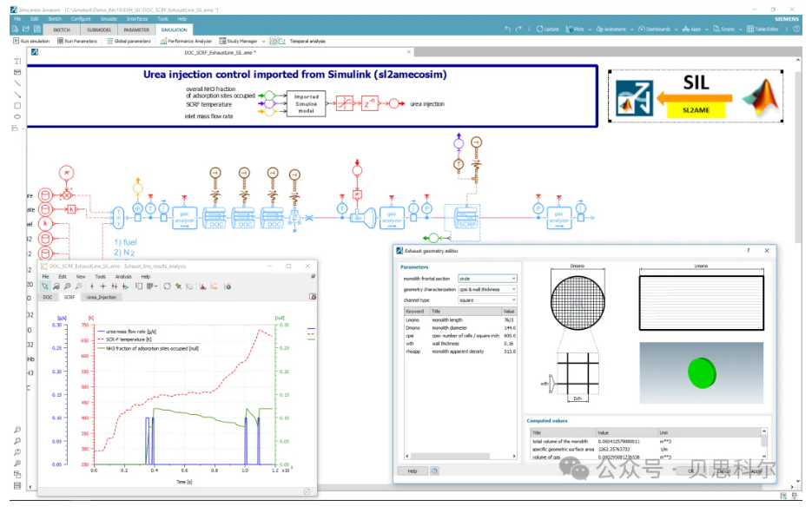Select the ellipse drawing tool in left sidebar

pos(17,116)
